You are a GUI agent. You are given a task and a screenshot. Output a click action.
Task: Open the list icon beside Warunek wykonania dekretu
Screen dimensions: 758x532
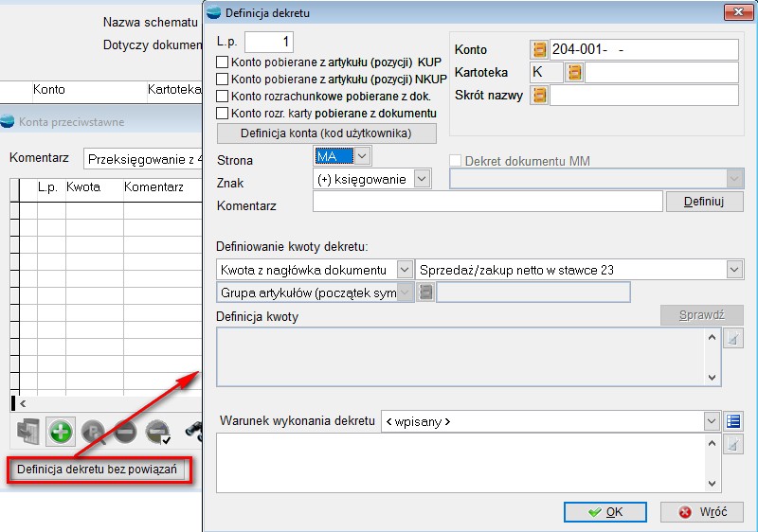coord(733,420)
